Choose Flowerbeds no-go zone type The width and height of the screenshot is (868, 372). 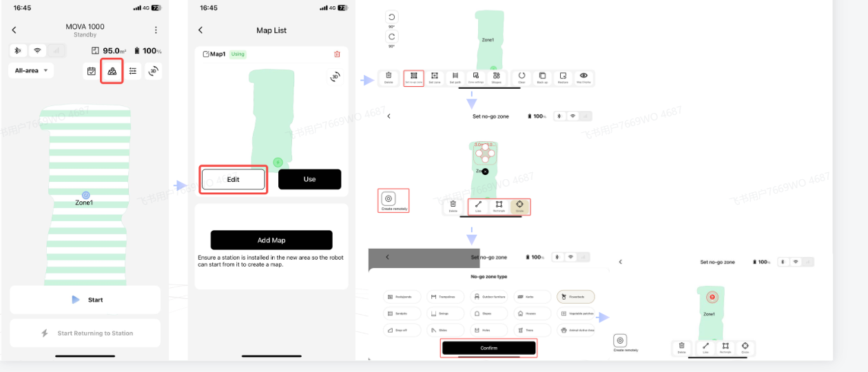pos(575,297)
